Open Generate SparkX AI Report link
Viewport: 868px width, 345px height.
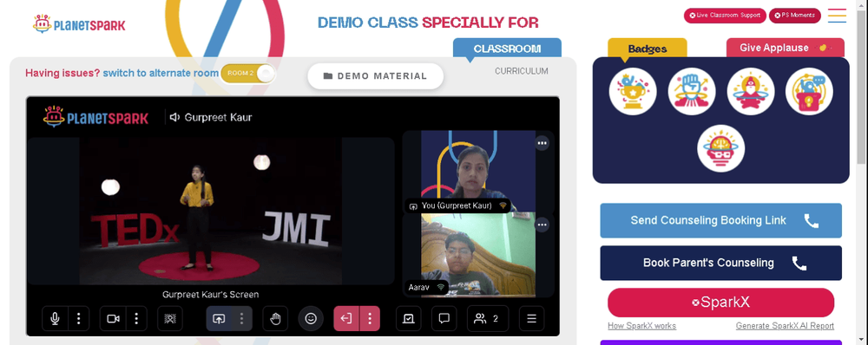point(785,326)
